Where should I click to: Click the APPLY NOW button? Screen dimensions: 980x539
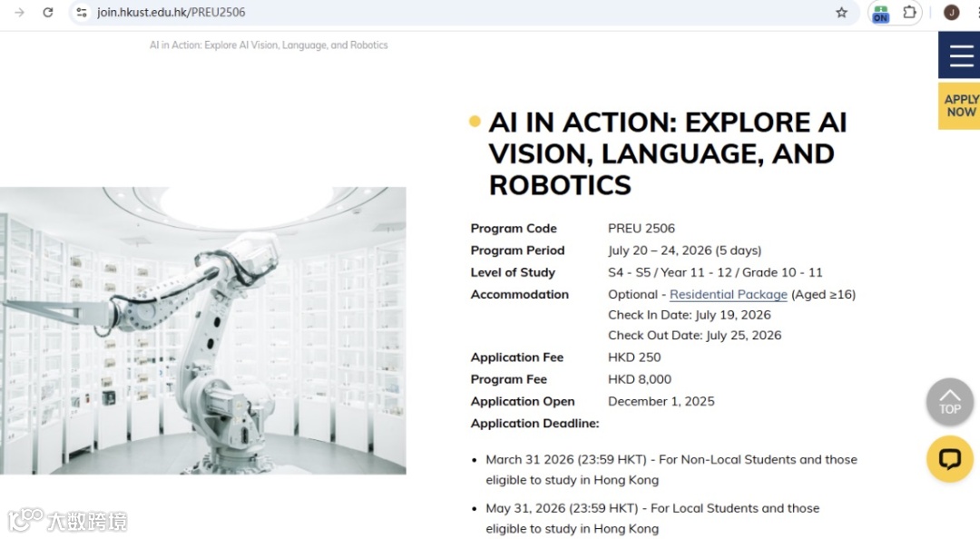coord(960,105)
